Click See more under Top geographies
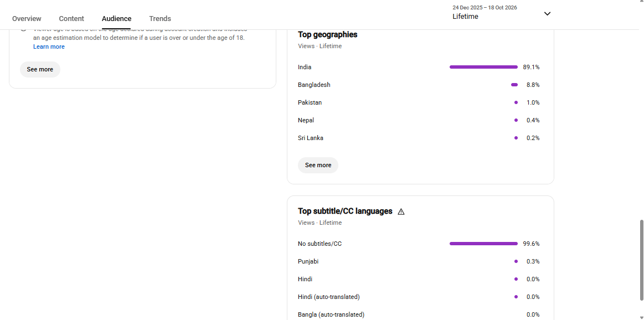This screenshot has width=644, height=320. (x=318, y=165)
